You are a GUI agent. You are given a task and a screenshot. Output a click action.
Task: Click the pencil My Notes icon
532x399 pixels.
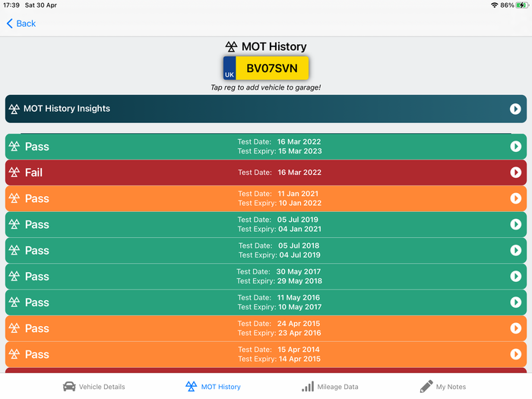[426, 386]
